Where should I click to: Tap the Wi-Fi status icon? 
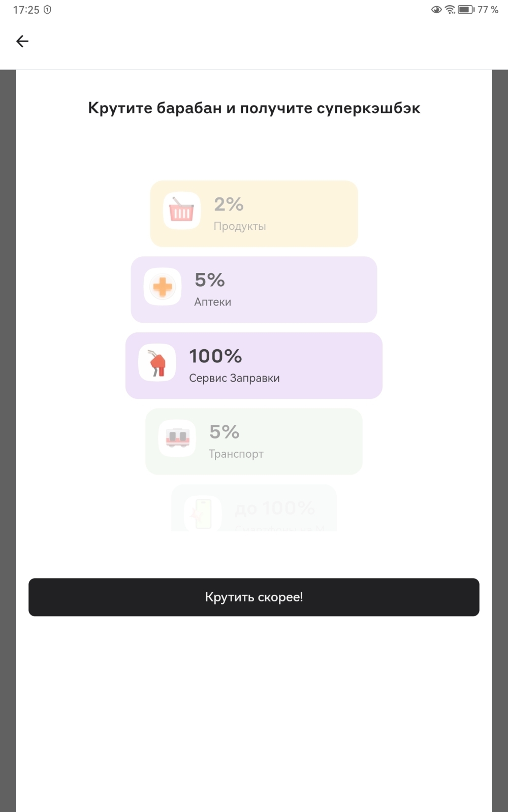[x=450, y=10]
